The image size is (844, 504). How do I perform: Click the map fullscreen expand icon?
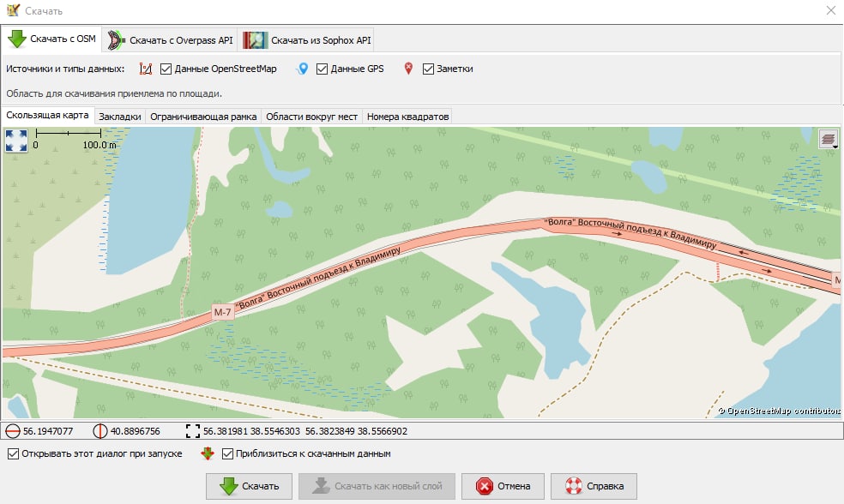click(x=16, y=141)
